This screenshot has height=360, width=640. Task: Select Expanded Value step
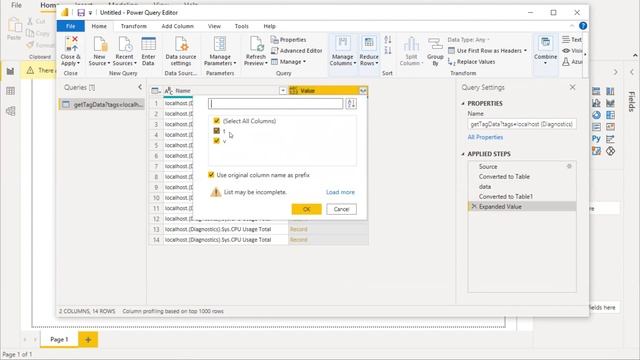pyautogui.click(x=522, y=207)
